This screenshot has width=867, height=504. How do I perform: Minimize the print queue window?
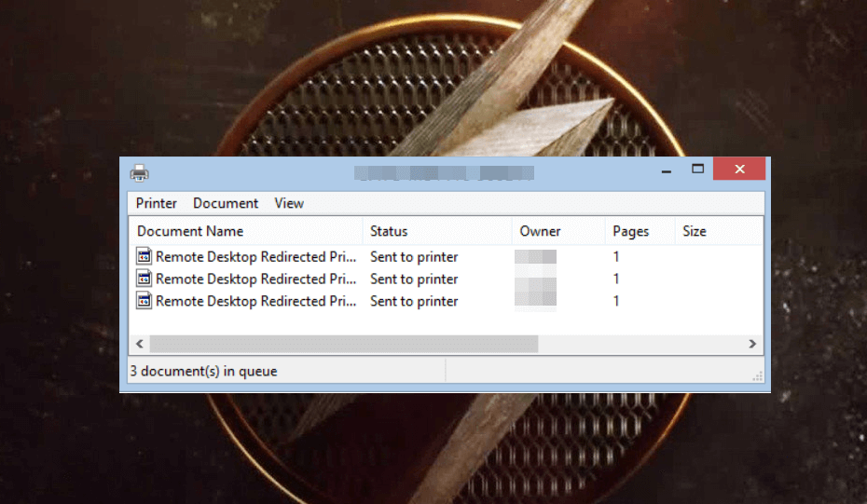666,170
